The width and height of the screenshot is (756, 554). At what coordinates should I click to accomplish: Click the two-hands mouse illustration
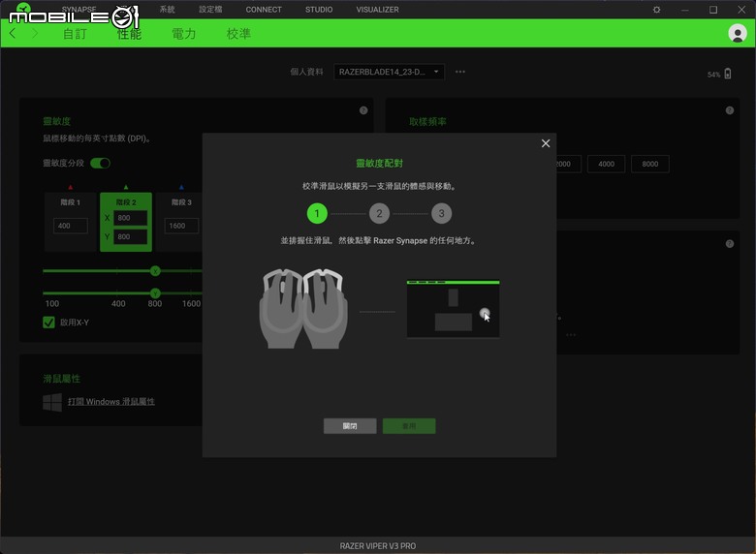point(303,309)
